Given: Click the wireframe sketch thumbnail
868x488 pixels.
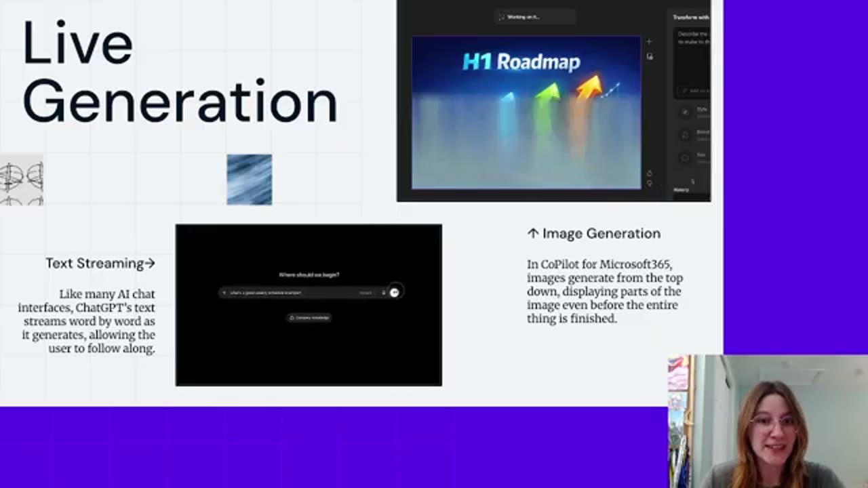Looking at the screenshot, I should click(22, 180).
